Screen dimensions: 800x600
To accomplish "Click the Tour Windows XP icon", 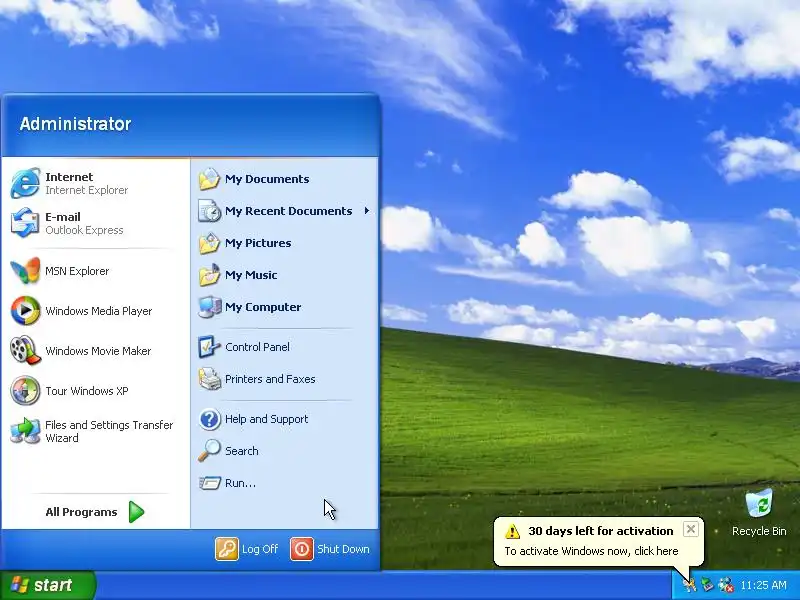I will (25, 391).
